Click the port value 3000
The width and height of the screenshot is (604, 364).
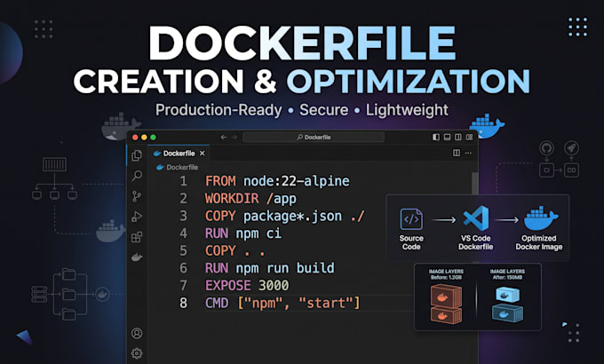pyautogui.click(x=274, y=285)
